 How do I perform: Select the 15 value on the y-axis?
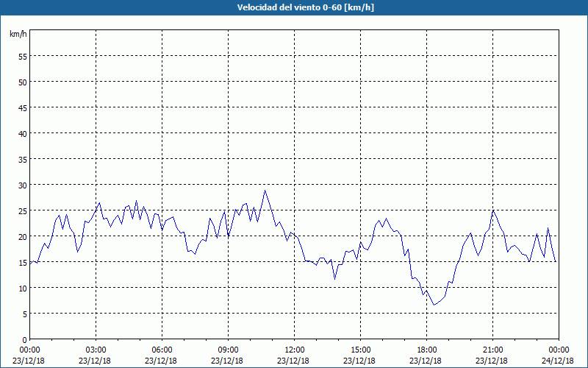point(23,263)
